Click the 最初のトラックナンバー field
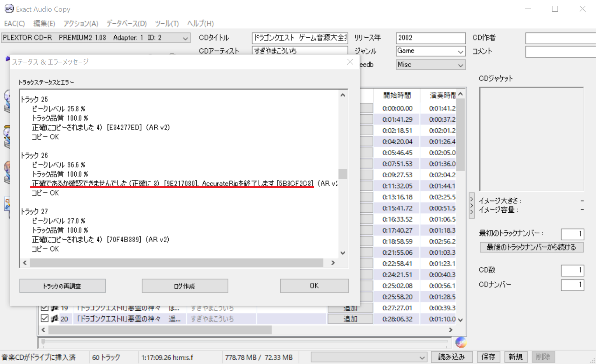The image size is (596, 364). 572,234
